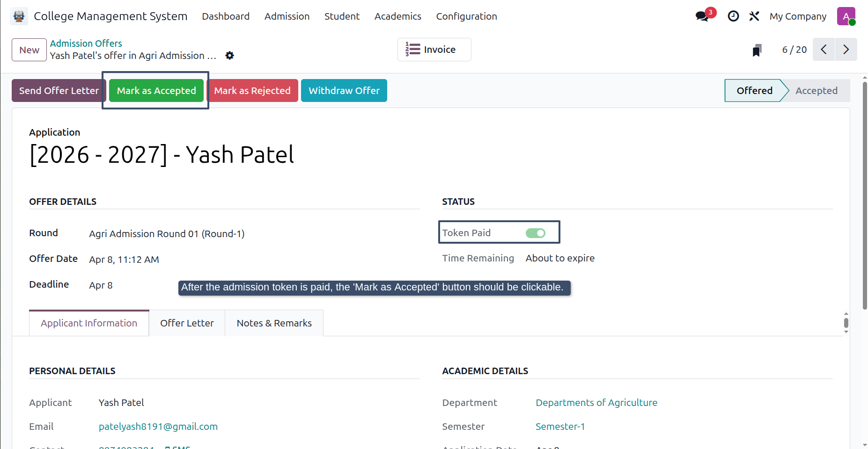Toggle the Token Paid switch

(x=536, y=233)
